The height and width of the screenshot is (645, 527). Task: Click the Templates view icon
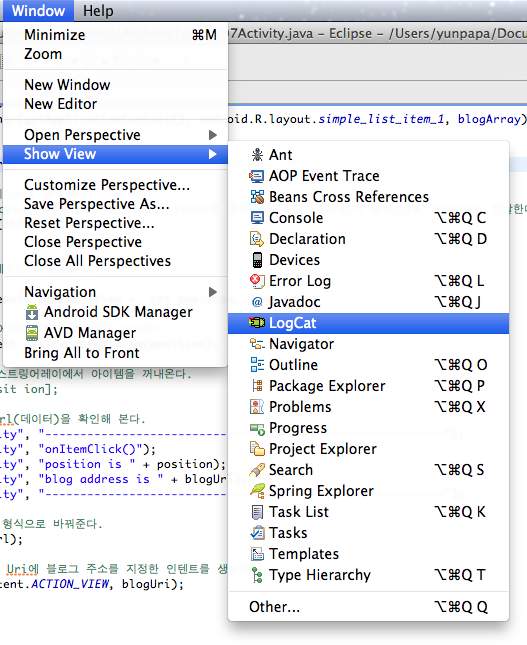point(257,554)
